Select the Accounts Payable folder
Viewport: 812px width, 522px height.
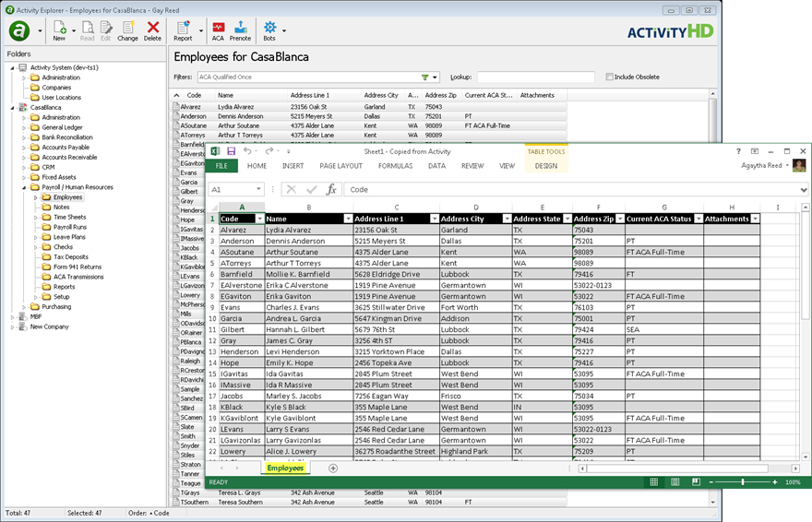click(x=66, y=148)
